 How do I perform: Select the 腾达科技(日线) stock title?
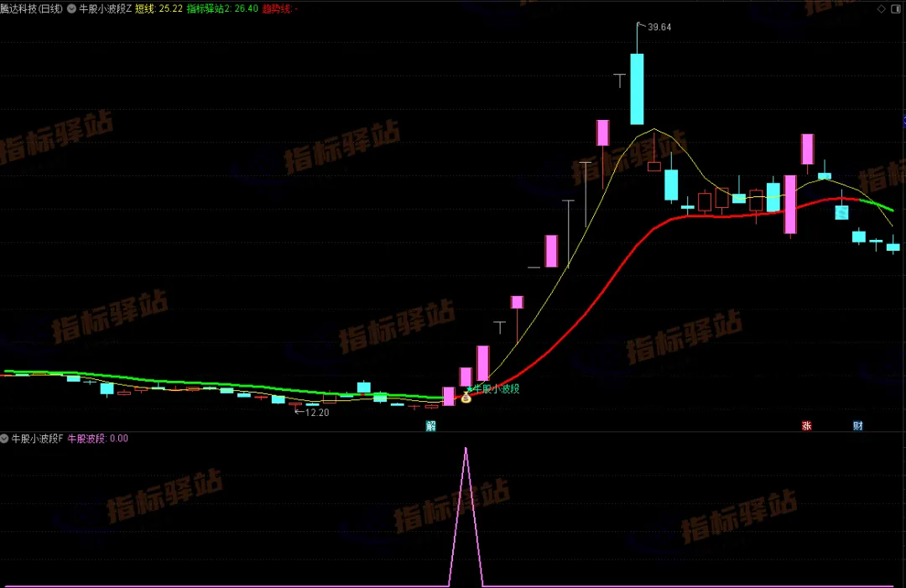coord(31,8)
